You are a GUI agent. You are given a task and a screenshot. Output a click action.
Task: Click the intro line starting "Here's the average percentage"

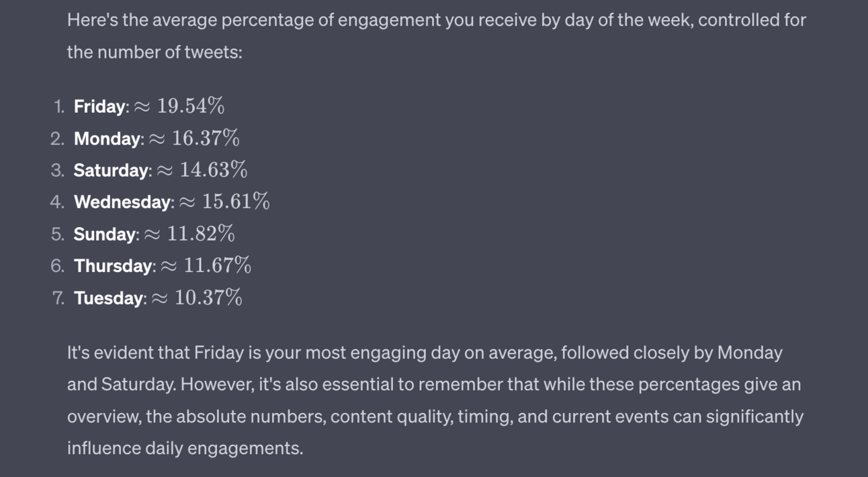(x=436, y=20)
